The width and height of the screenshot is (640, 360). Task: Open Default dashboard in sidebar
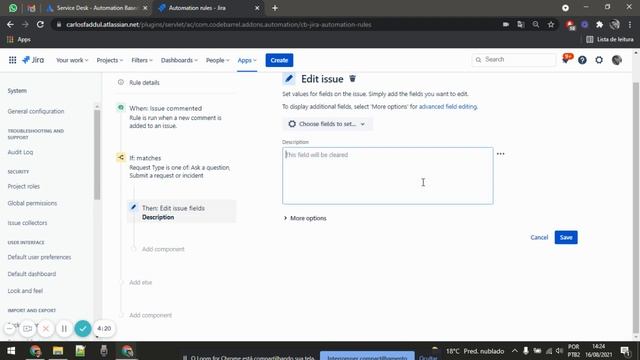(32, 274)
